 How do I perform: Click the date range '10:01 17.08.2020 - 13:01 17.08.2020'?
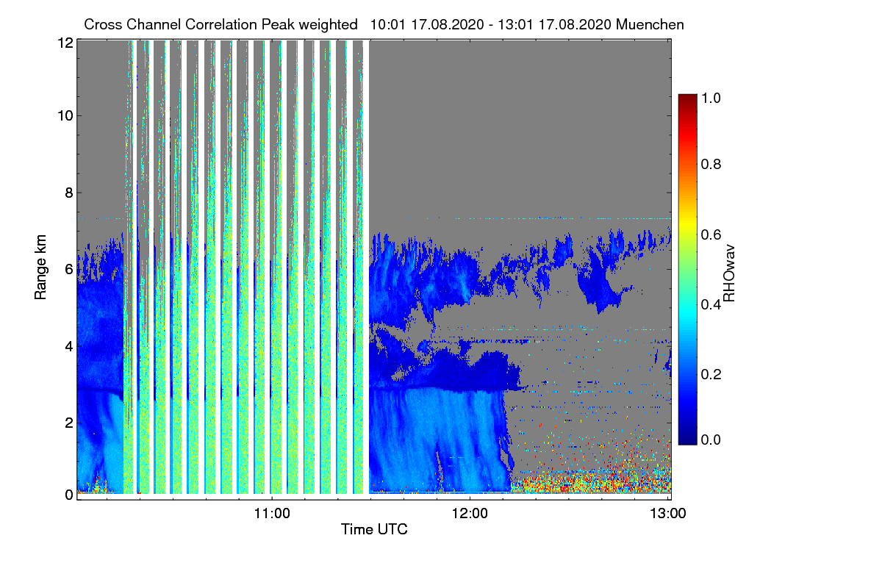[x=491, y=24]
